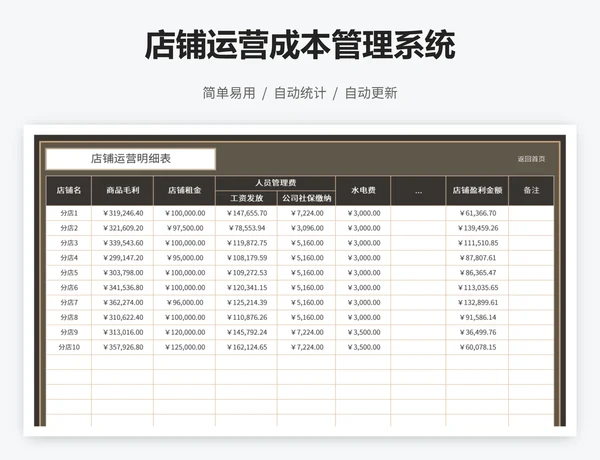Click the ¥119,872.75 salary cell
The height and width of the screenshot is (460, 600).
click(246, 243)
